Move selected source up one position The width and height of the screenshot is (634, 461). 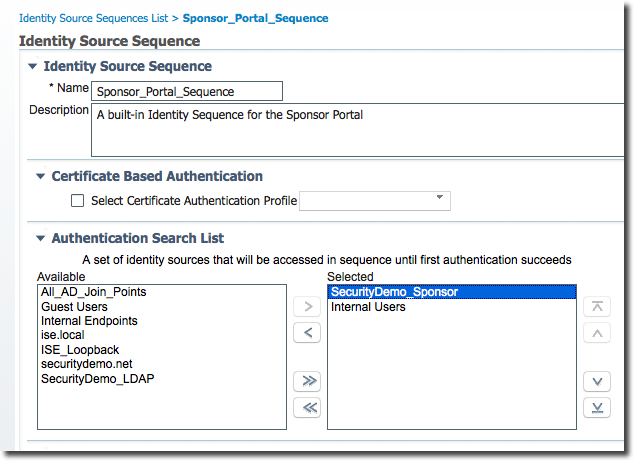tap(596, 332)
